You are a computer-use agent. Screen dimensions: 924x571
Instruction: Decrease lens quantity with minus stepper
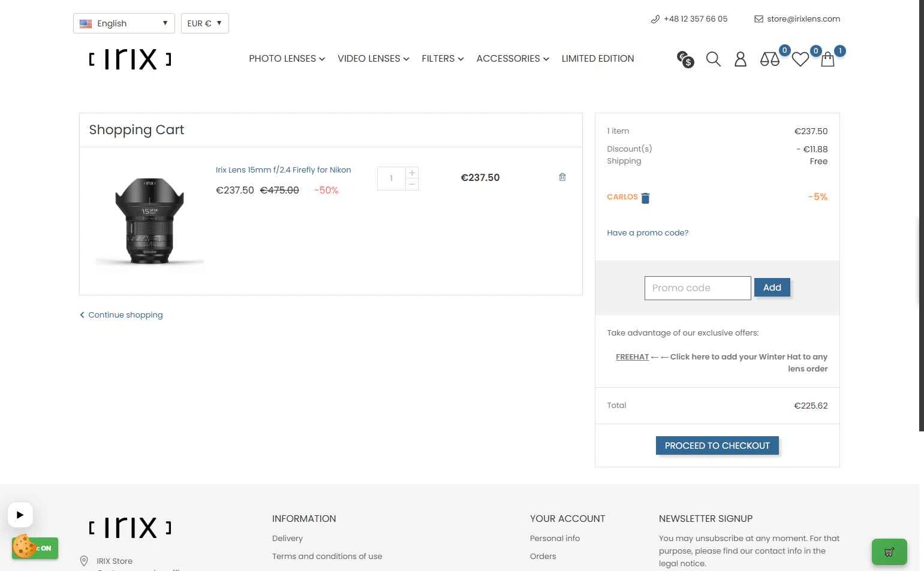point(412,185)
